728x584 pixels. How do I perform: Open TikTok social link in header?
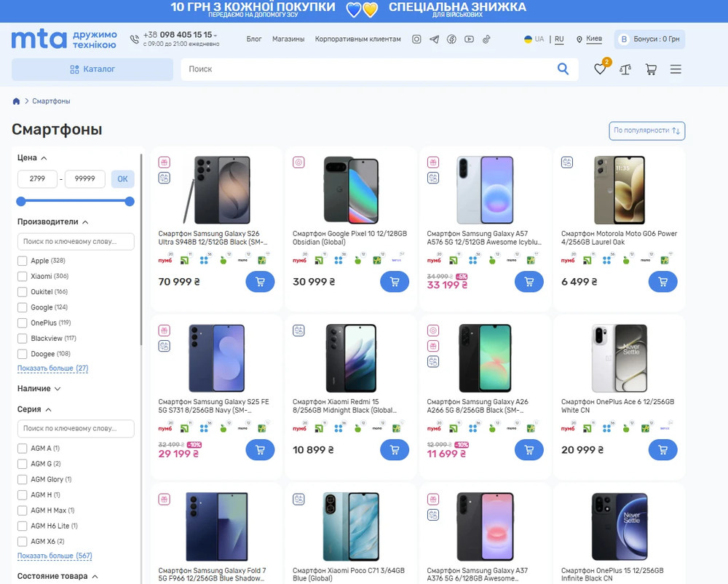(486, 39)
